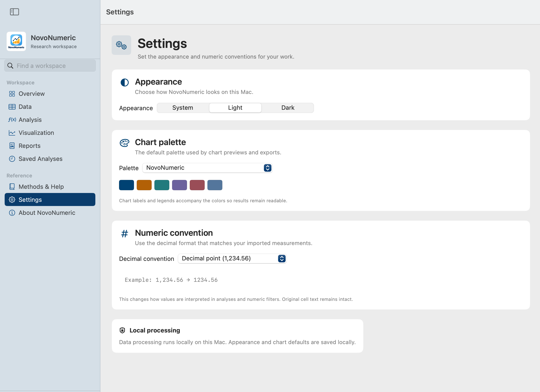Click the Palette dropdown stepper arrows

[268, 168]
